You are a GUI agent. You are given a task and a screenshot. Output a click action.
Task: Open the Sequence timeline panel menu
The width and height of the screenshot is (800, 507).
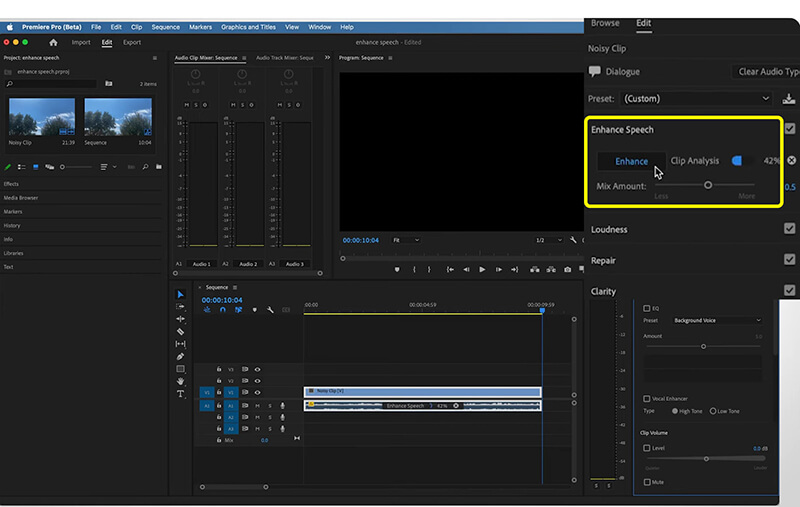coord(235,287)
